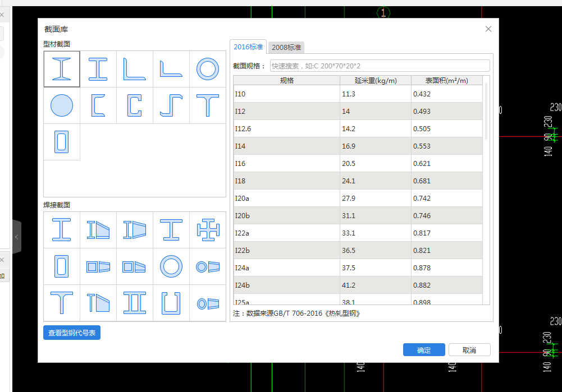Select the I20b row
The height and width of the screenshot is (392, 562).
pos(358,215)
